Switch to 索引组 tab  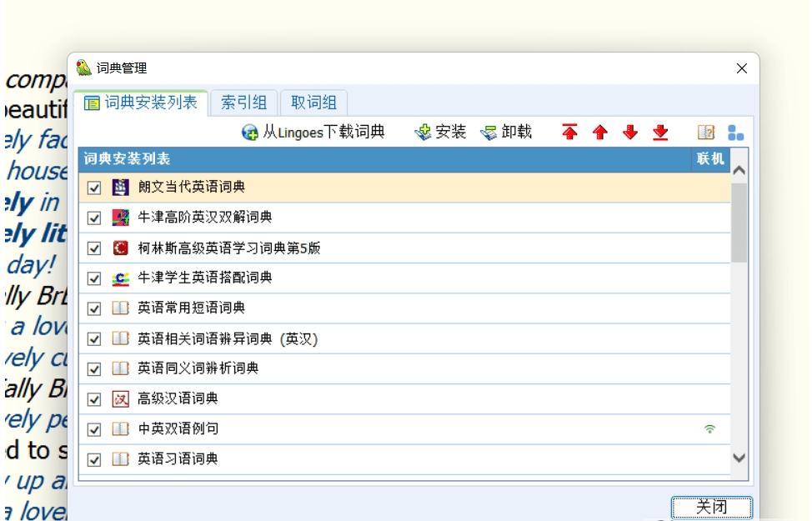coord(244,103)
